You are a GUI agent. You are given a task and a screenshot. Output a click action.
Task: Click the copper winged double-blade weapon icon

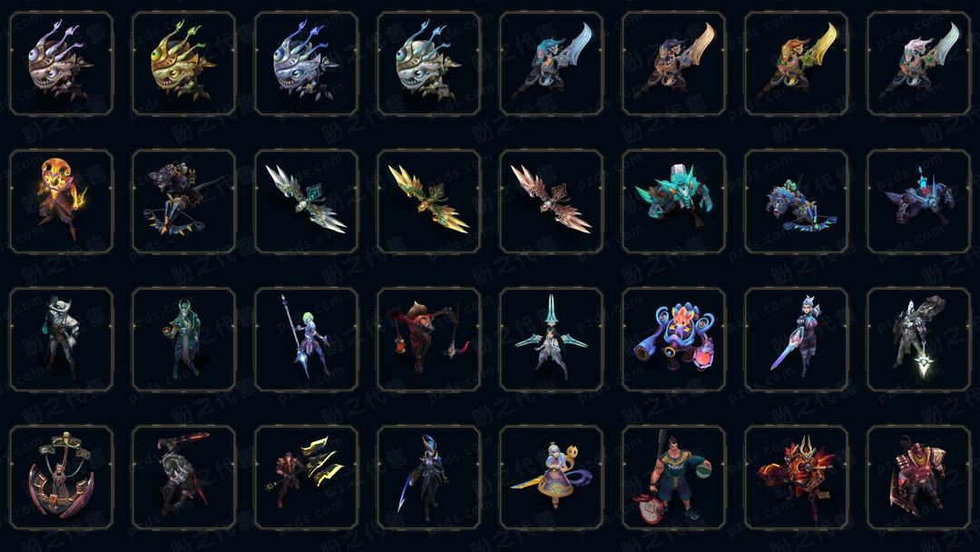552,202
